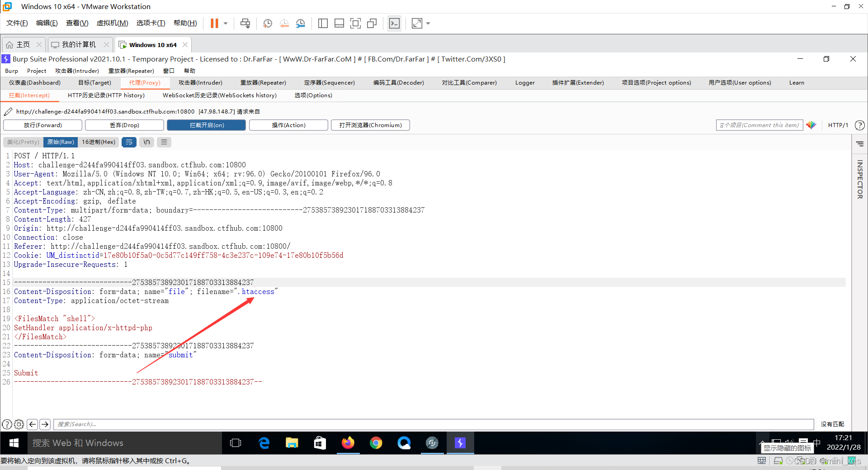Expand the fullscreen toolbar dropdown arrow
This screenshot has width=868, height=470.
coord(428,23)
